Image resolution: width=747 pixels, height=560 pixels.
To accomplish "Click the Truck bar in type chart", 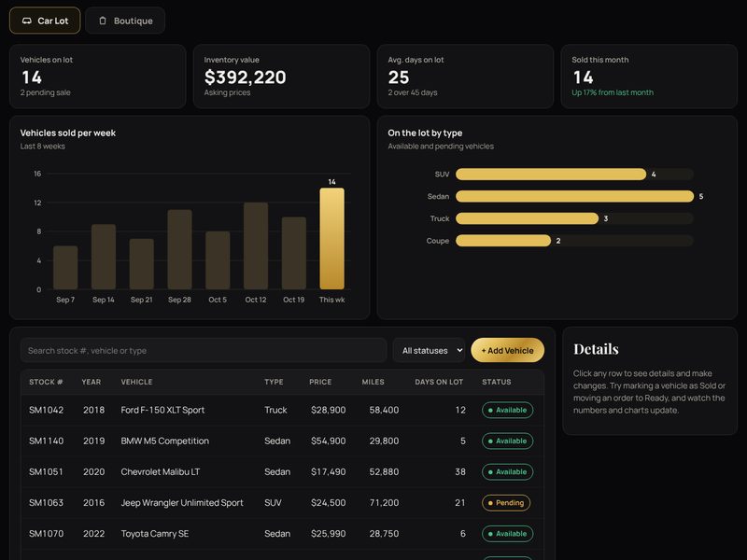I will click(527, 218).
